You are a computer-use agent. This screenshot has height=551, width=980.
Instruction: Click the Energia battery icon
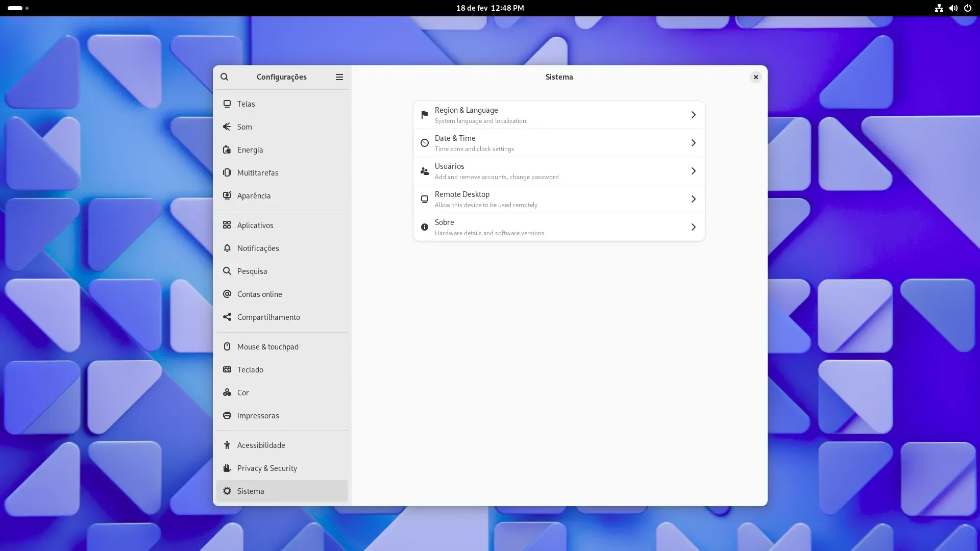(227, 150)
